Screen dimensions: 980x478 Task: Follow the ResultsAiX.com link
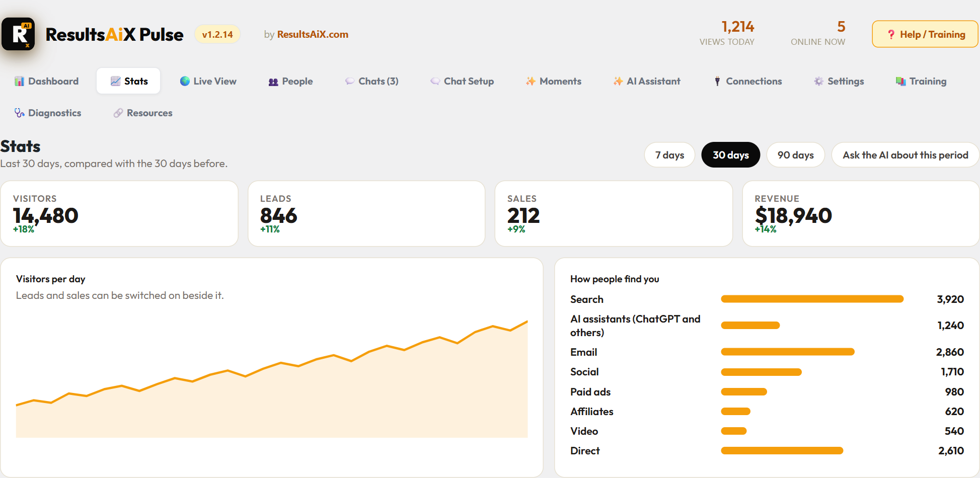point(313,34)
